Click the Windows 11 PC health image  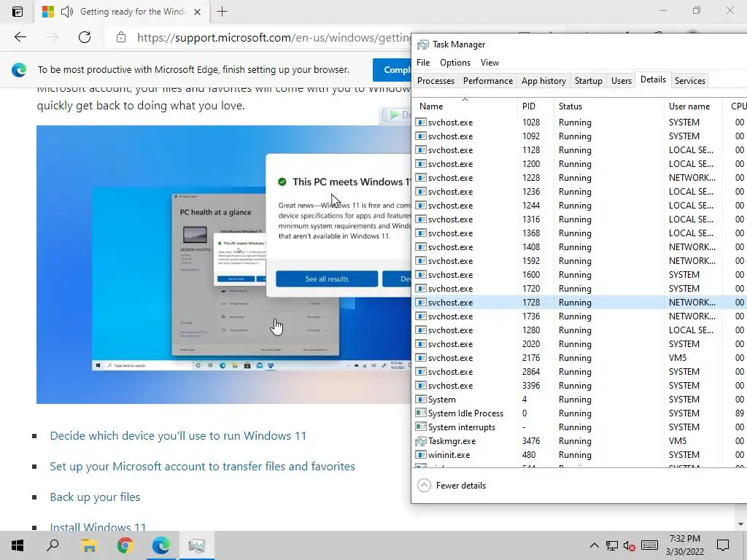coord(224,264)
